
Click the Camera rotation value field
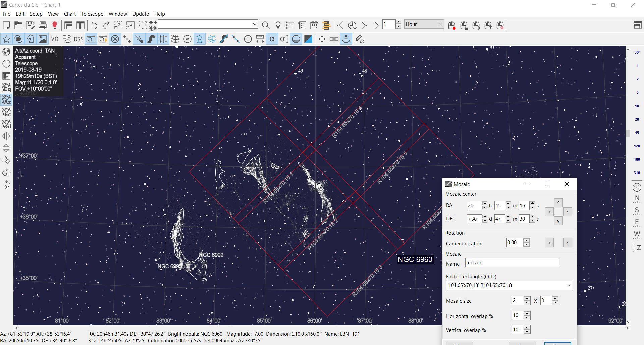(515, 243)
